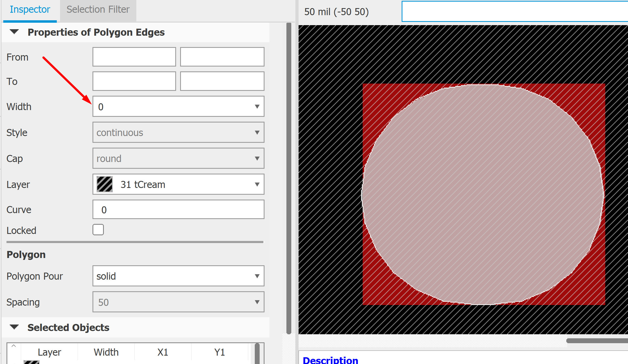
Task: Open the Width dropdown
Action: click(257, 107)
